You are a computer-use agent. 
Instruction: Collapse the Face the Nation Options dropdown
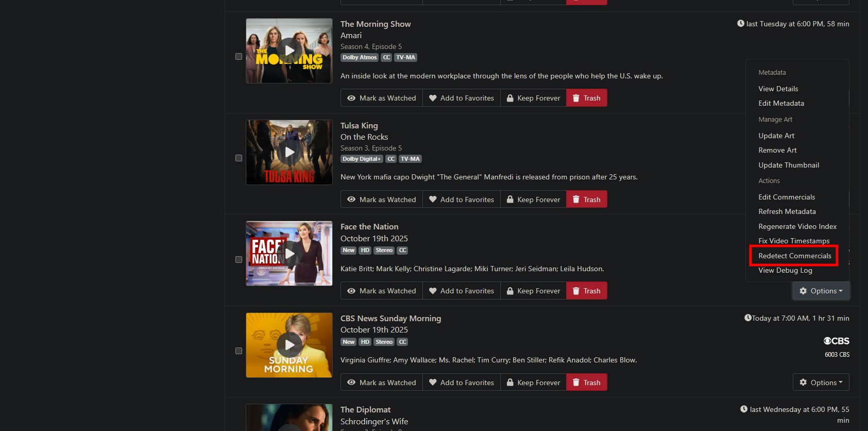pos(821,291)
